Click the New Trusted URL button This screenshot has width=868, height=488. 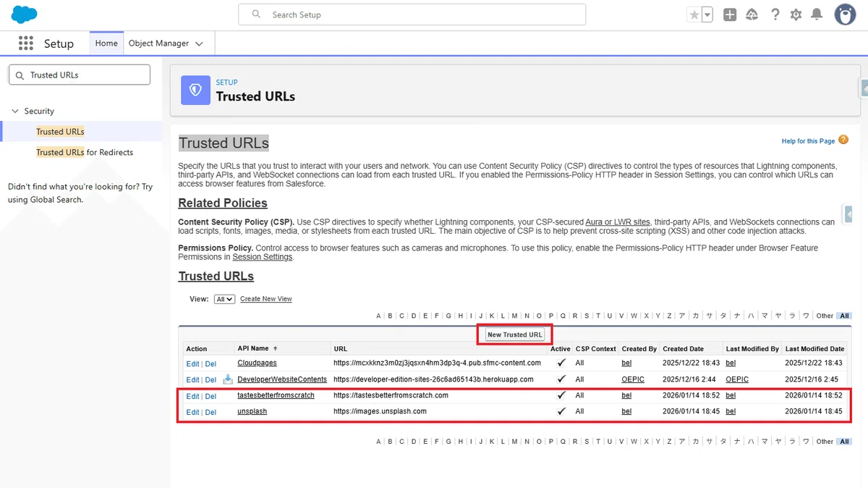(515, 335)
